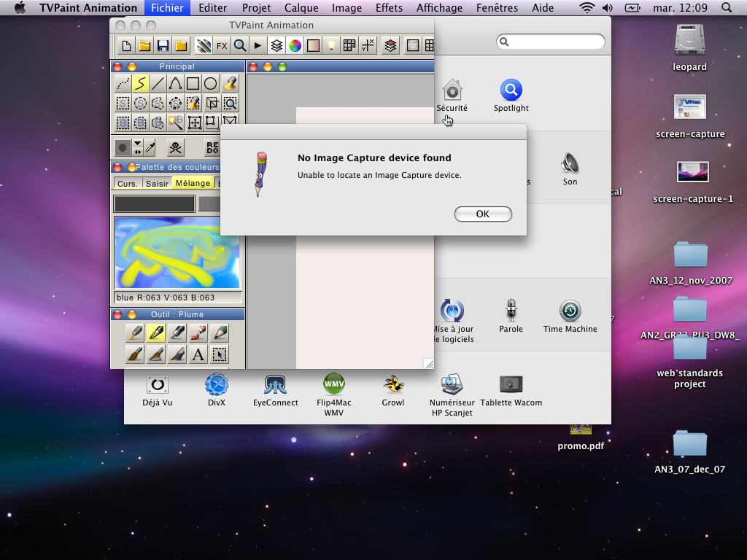Select the green pencil tool in Outil panel
The height and width of the screenshot is (560, 747).
[x=220, y=332]
